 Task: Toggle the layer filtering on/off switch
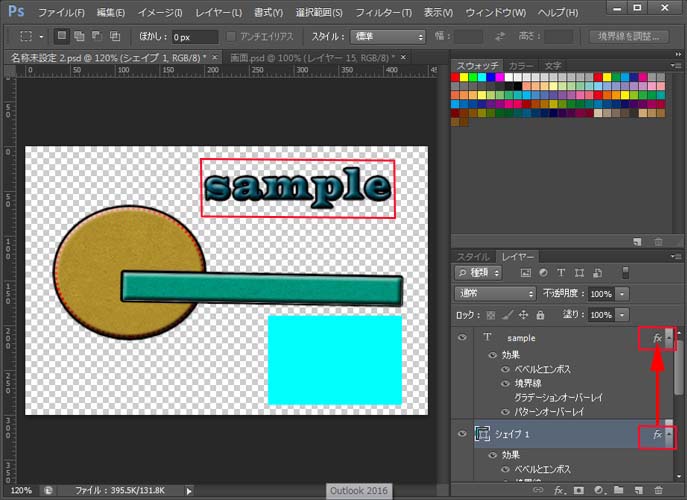click(x=626, y=273)
